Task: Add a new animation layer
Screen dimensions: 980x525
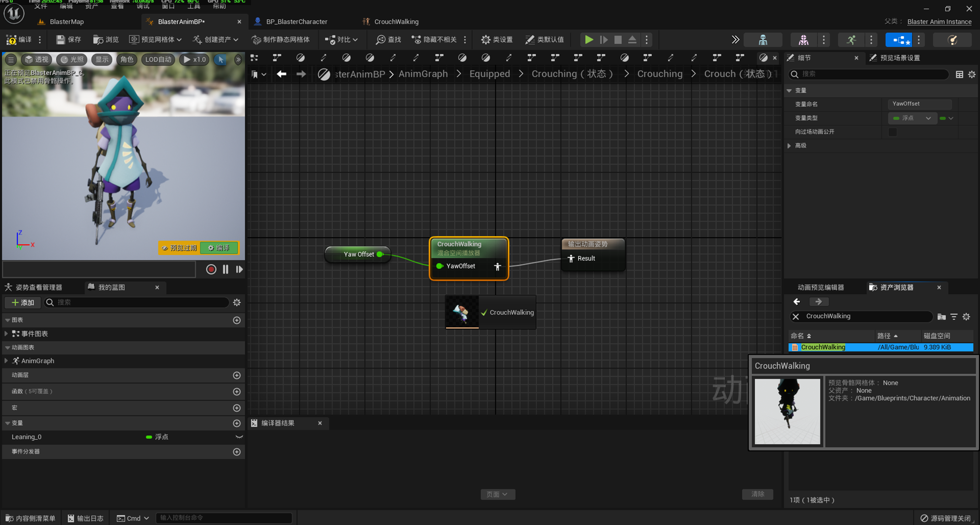Action: pos(237,375)
